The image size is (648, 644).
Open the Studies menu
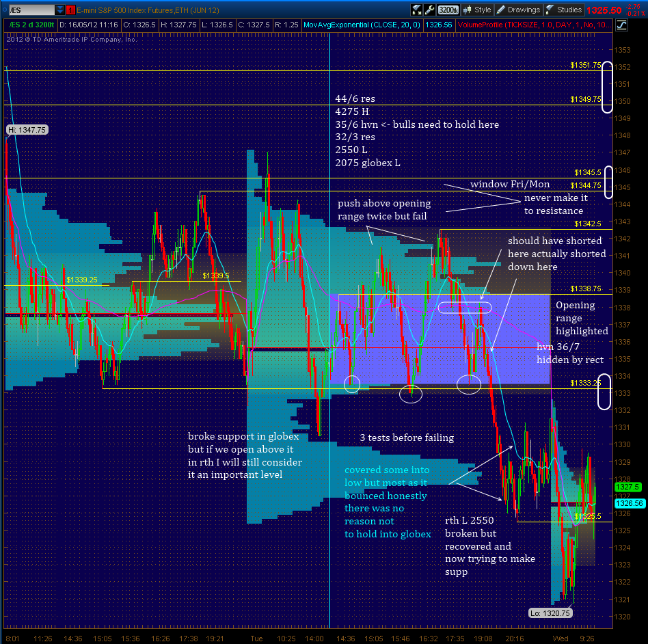[x=564, y=10]
